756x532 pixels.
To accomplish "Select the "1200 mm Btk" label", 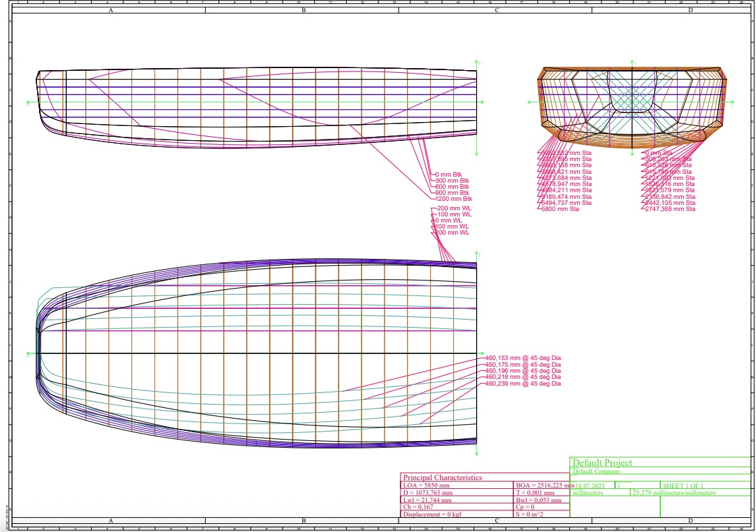I will click(x=454, y=198).
